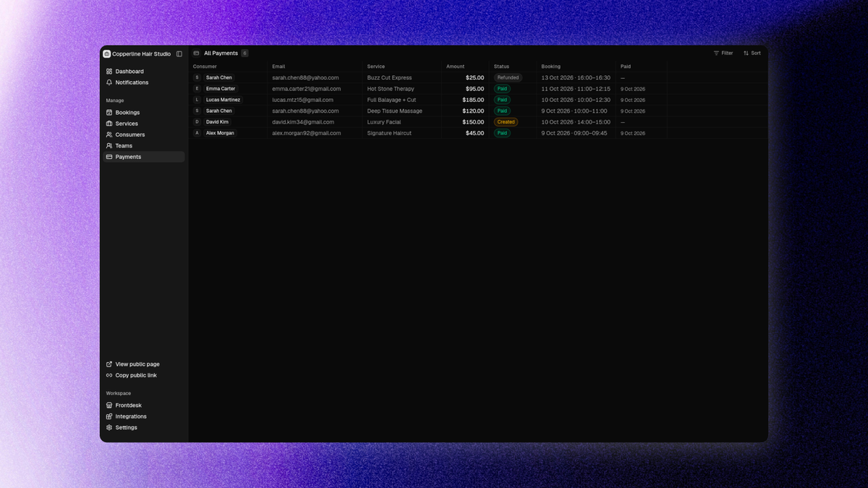Screen dimensions: 868x488
Task: Click email lucas.mtz15@gmail.com
Action: tap(302, 100)
